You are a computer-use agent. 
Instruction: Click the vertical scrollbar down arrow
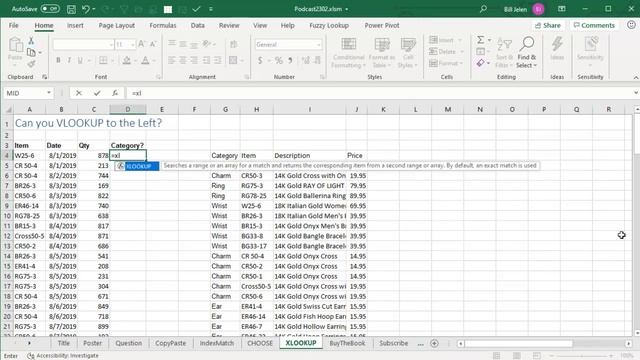(x=636, y=333)
